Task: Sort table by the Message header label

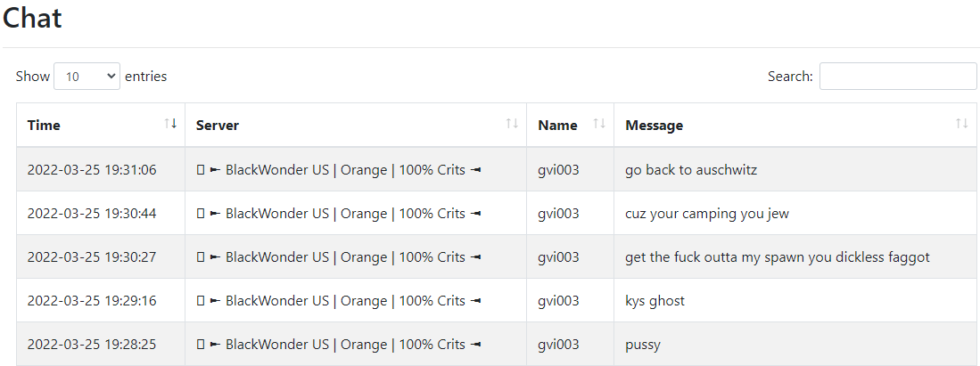Action: pyautogui.click(x=654, y=125)
